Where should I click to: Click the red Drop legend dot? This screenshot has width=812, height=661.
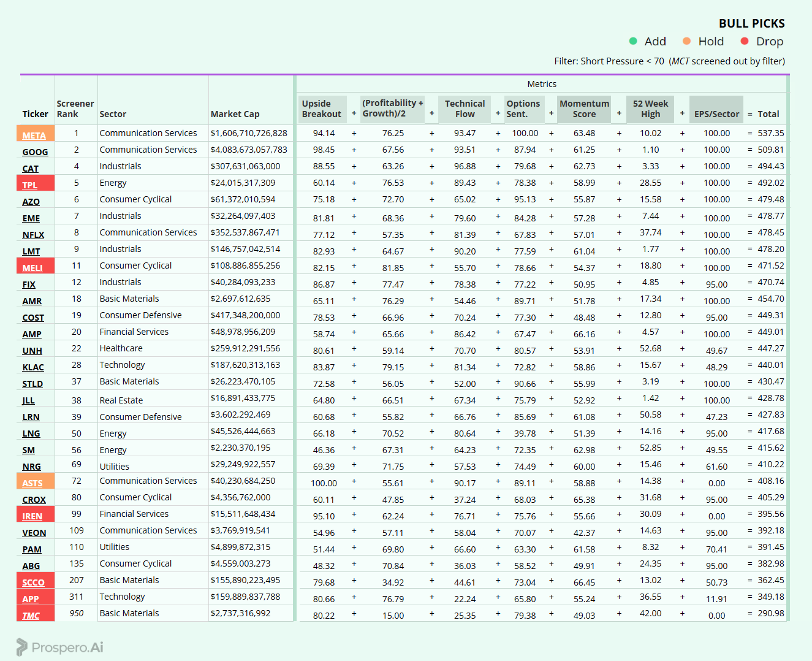(x=745, y=41)
